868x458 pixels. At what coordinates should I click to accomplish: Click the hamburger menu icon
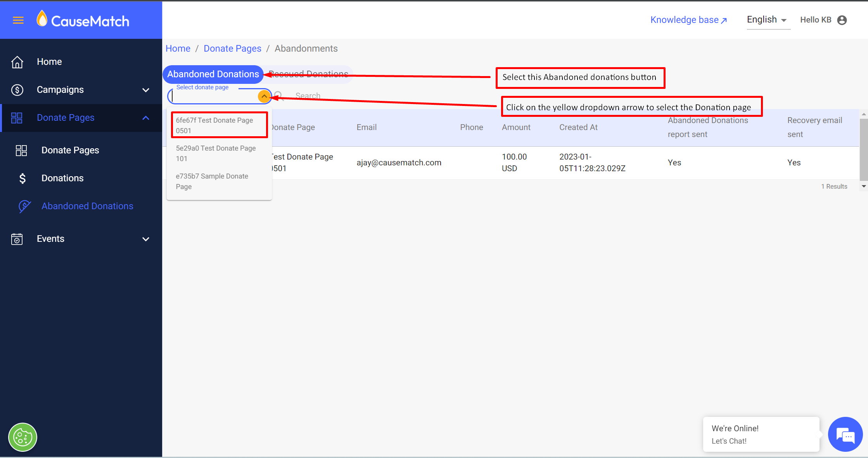[18, 20]
